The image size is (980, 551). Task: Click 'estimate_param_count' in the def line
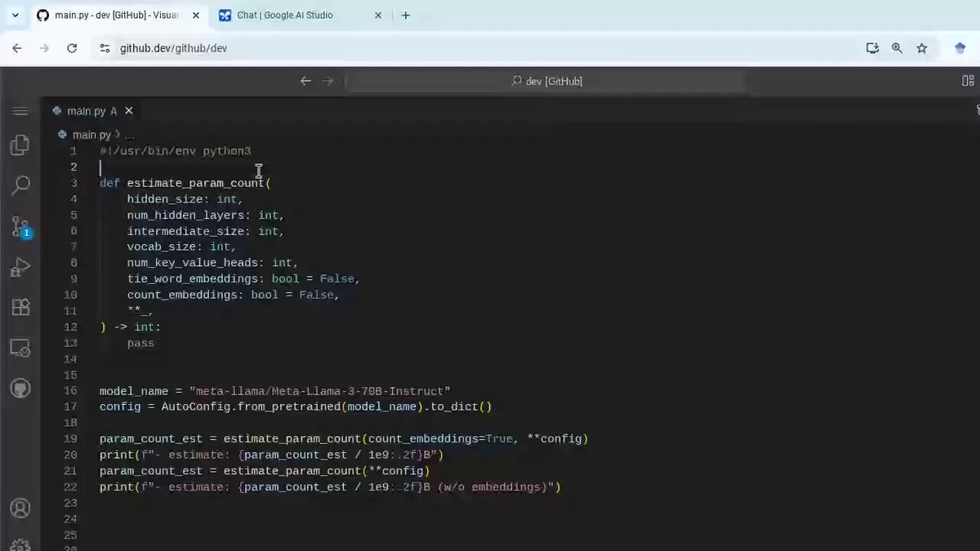(196, 183)
